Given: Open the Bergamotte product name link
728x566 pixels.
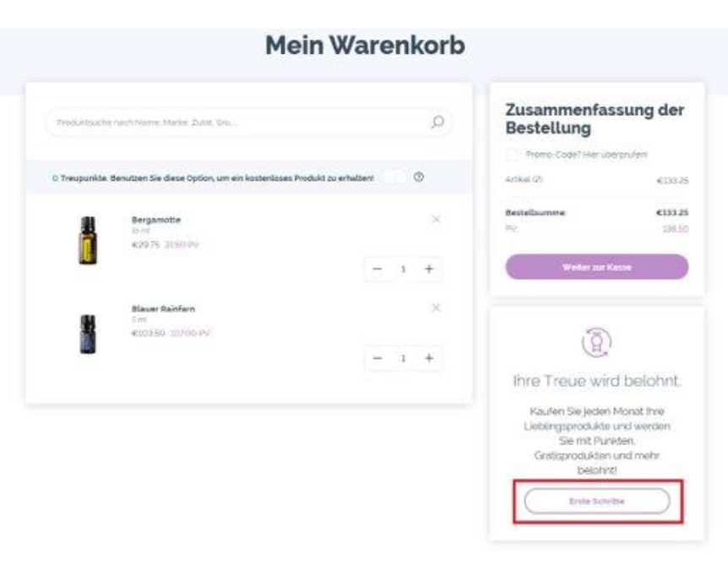Looking at the screenshot, I should click(x=156, y=220).
